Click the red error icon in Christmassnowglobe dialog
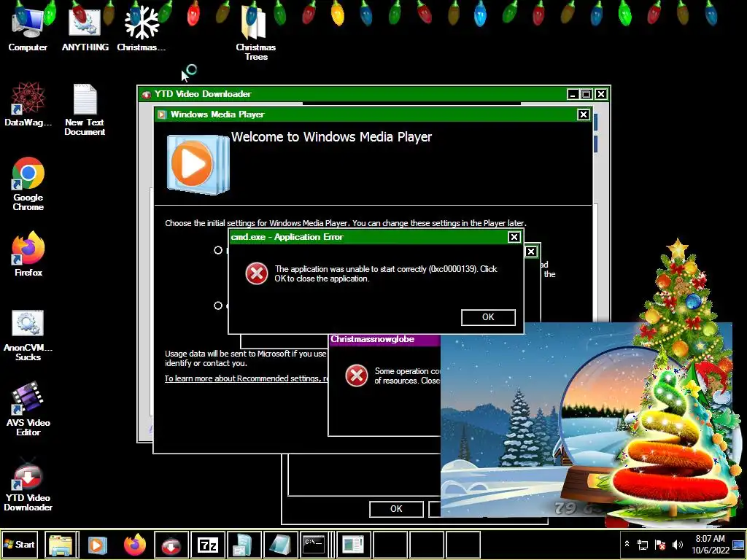 coord(356,376)
